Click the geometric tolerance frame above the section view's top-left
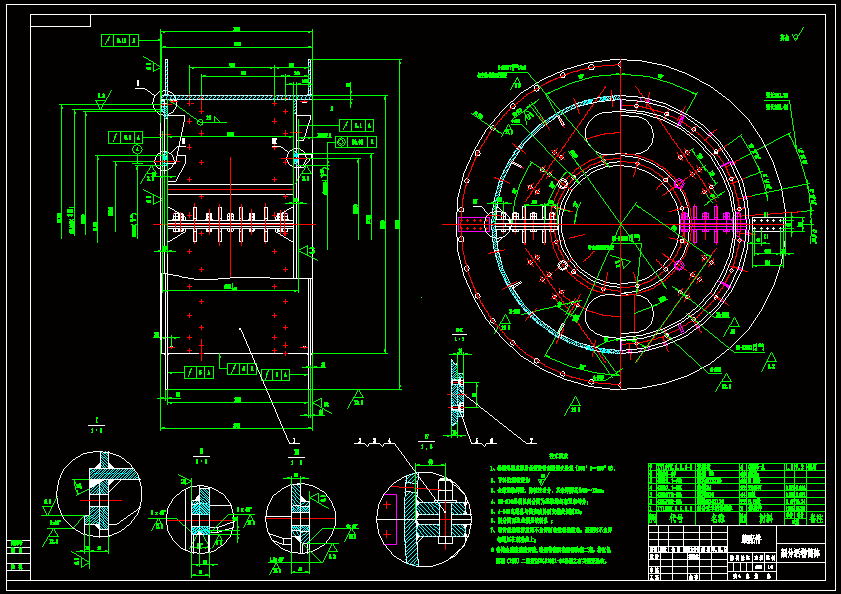Image resolution: width=841 pixels, height=594 pixels. [120, 40]
